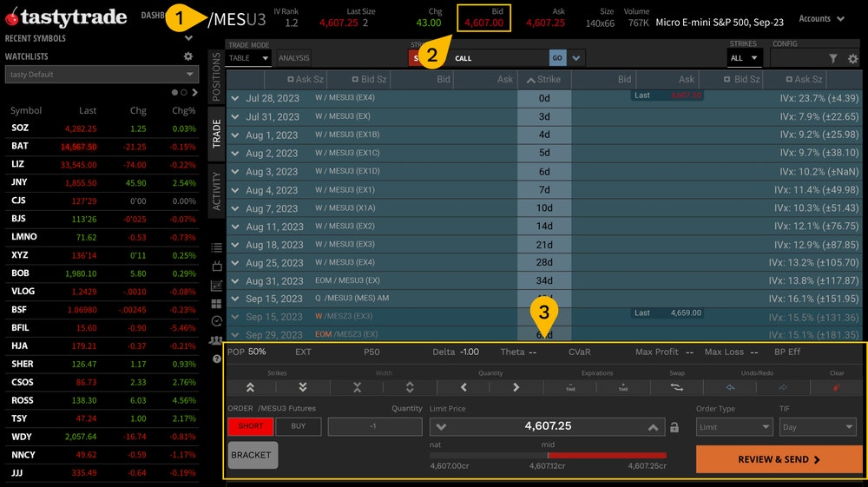Image resolution: width=868 pixels, height=487 pixels.
Task: Open the Accounts dropdown
Action: (x=821, y=19)
